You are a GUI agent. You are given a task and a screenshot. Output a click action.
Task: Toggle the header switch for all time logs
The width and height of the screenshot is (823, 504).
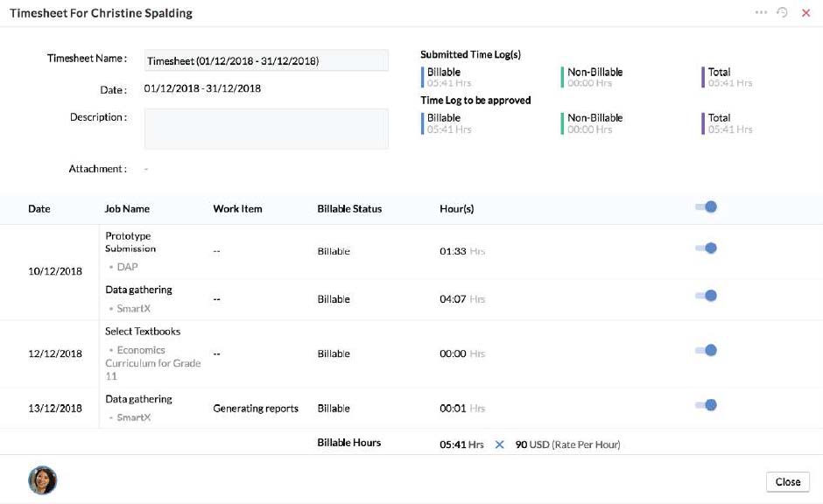coord(706,207)
